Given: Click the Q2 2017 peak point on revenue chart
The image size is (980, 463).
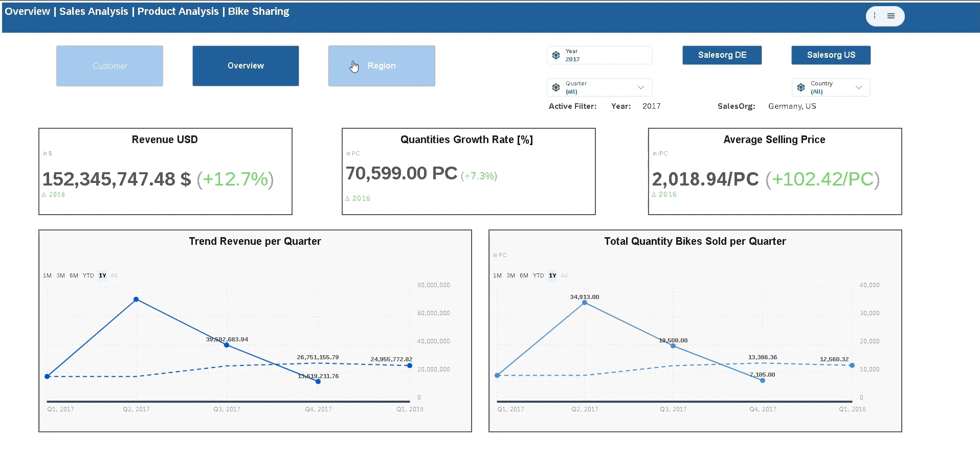Looking at the screenshot, I should tap(136, 299).
